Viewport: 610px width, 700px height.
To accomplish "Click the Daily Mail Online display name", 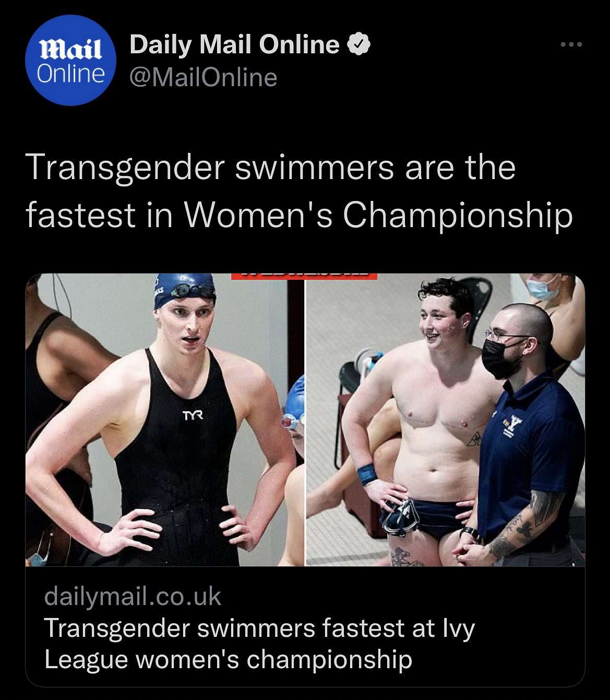I will [x=234, y=45].
